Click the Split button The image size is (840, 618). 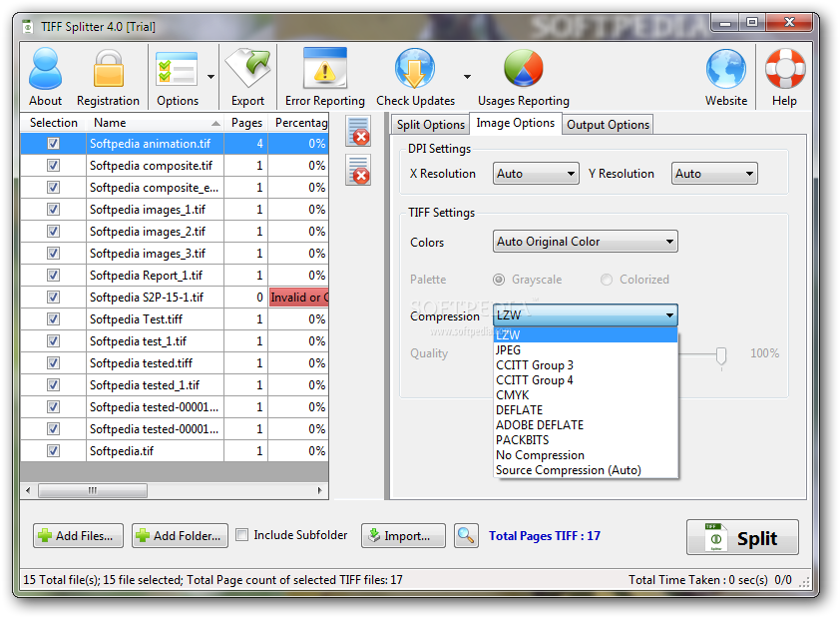(x=742, y=537)
